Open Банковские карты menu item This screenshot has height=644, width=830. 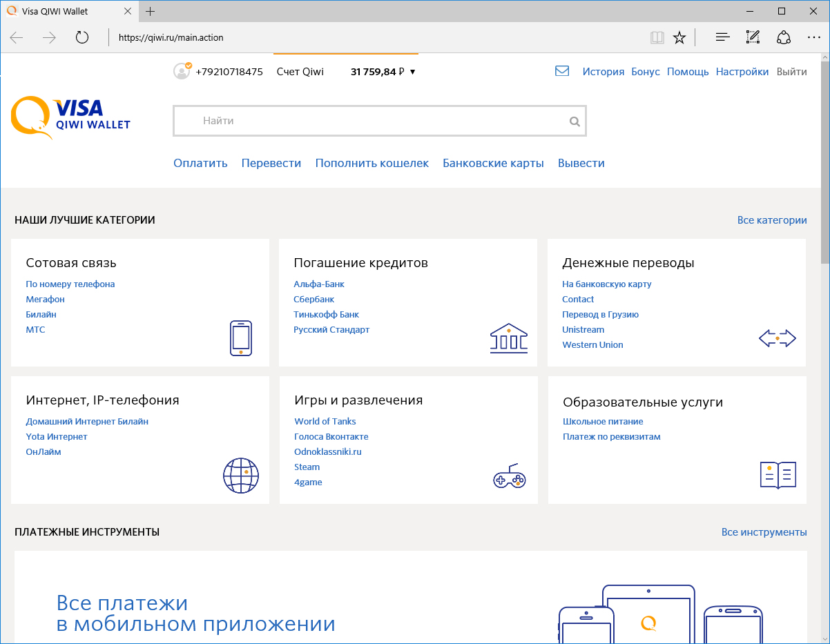coord(493,163)
